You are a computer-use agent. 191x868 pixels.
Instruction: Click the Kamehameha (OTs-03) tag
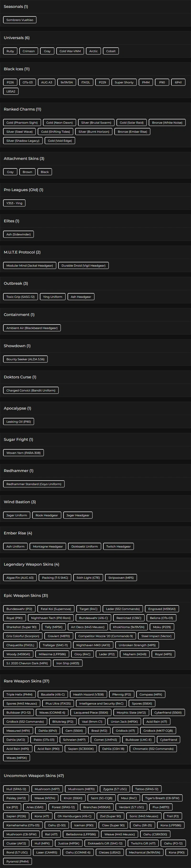point(23,825)
